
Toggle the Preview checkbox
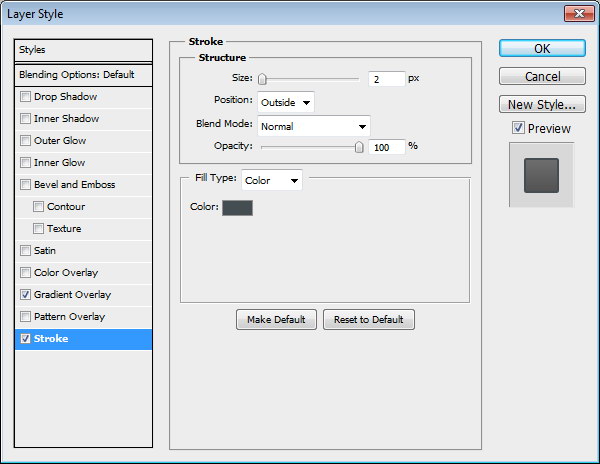[517, 128]
